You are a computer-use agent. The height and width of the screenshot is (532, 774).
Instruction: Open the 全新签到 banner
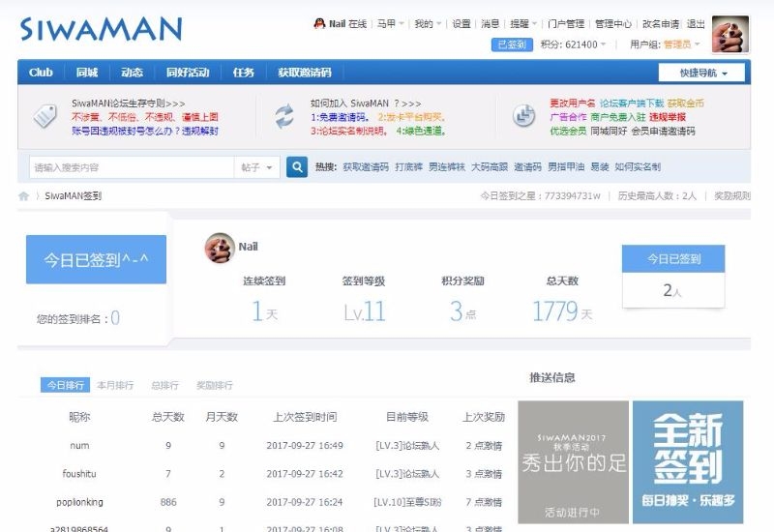(x=688, y=462)
